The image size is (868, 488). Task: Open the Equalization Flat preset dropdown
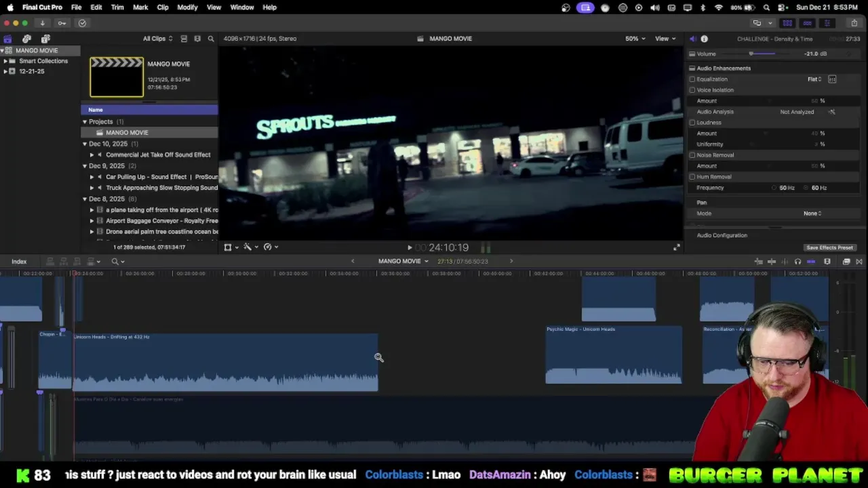(814, 79)
